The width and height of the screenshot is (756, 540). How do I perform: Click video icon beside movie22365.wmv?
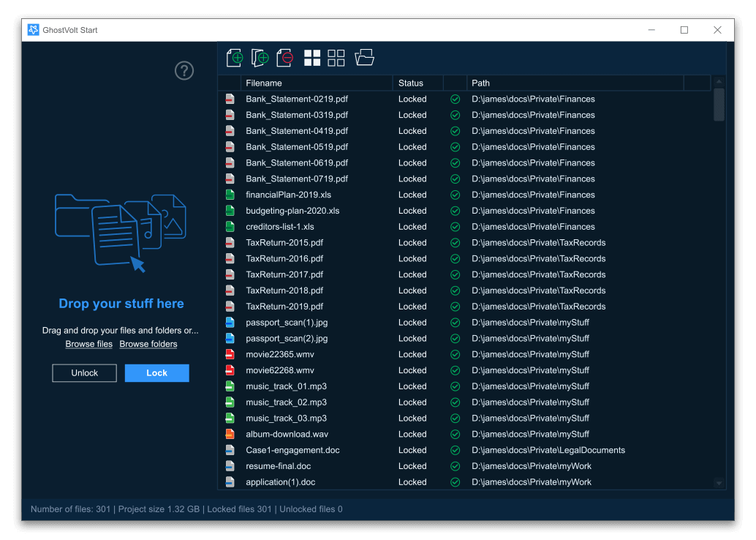230,354
